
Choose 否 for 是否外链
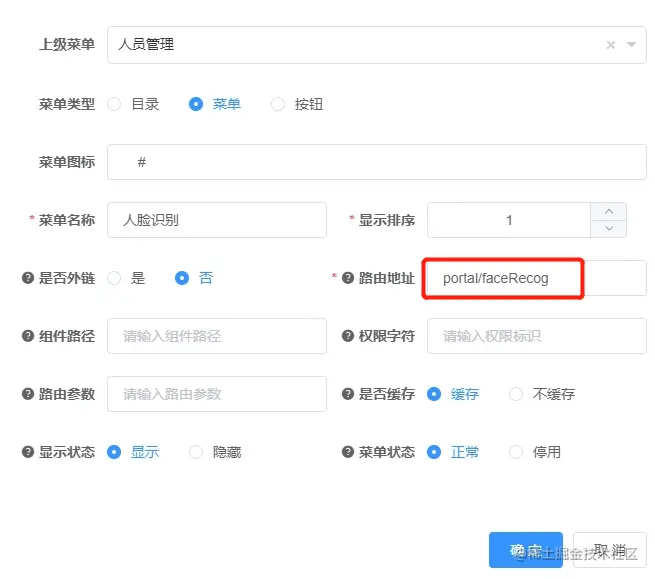[x=182, y=278]
